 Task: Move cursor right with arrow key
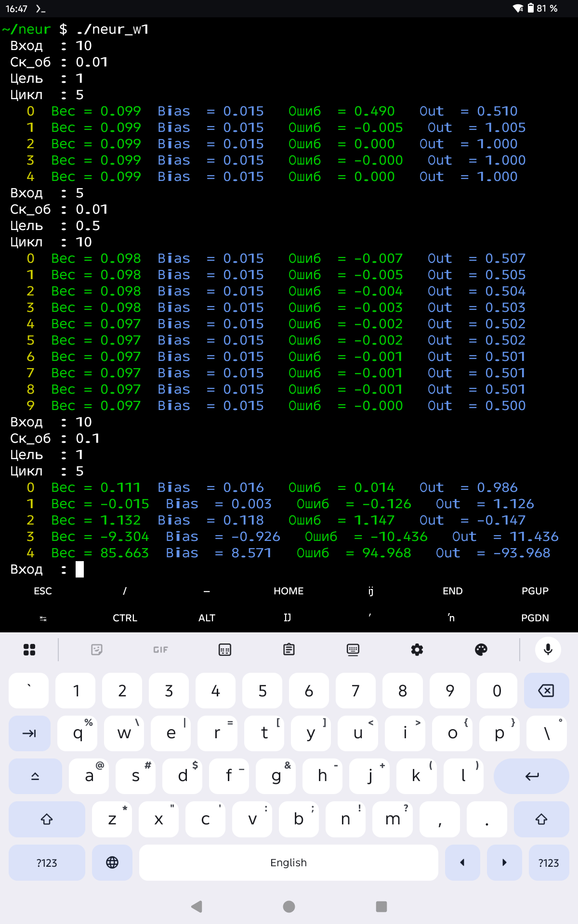pos(504,862)
